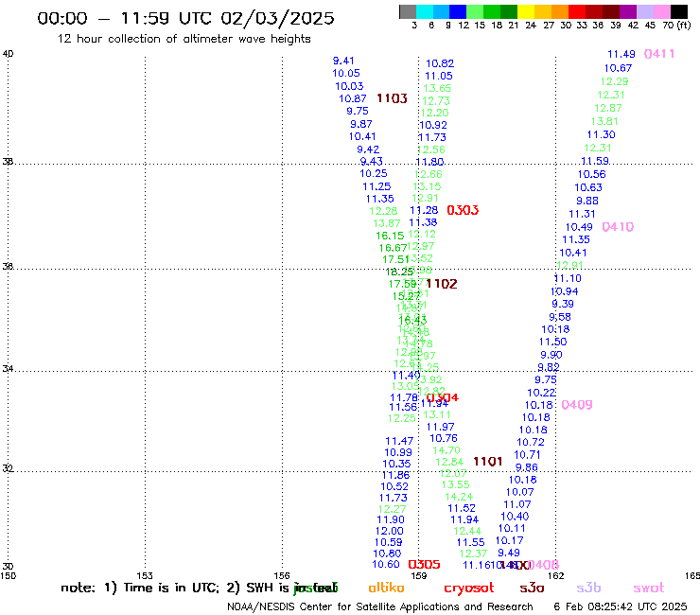Click the wave height value '10.49'
700x615 pixels.
pyautogui.click(x=579, y=227)
